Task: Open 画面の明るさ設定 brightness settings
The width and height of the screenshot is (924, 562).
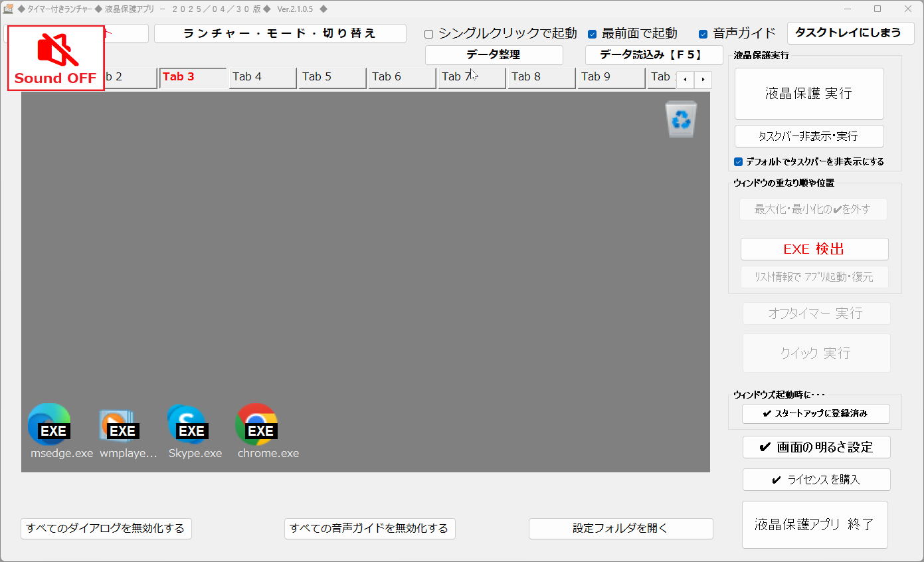Action: click(x=816, y=447)
